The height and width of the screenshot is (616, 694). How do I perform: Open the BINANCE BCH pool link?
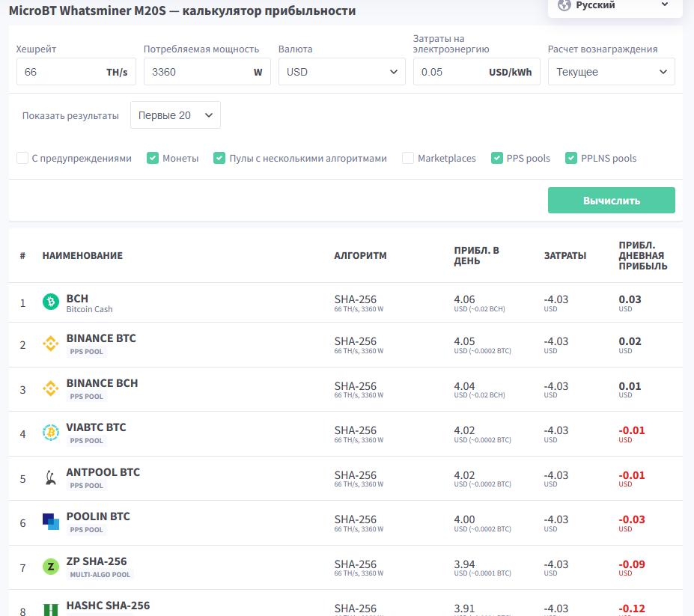pyautogui.click(x=102, y=382)
